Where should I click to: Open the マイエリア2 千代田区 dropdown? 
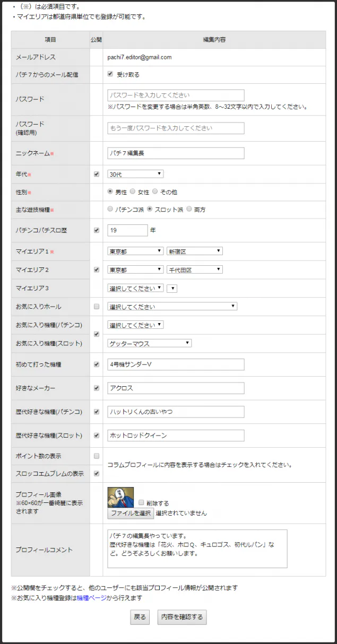point(195,269)
